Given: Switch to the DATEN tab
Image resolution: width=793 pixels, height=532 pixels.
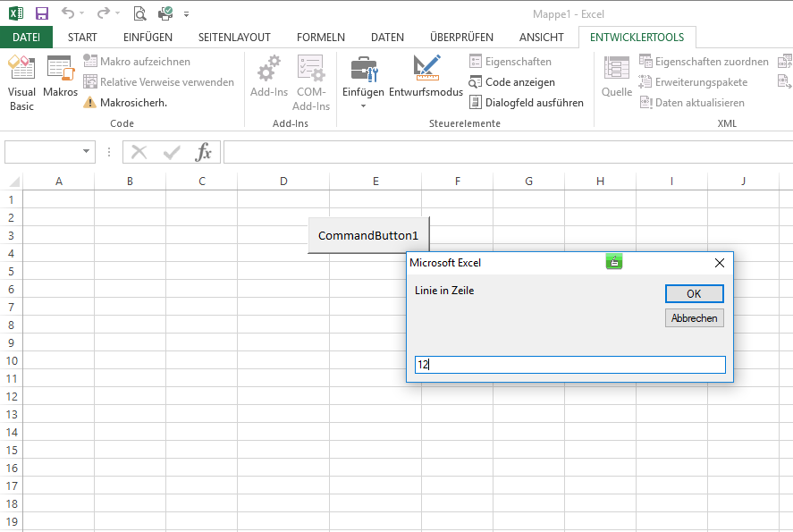Looking at the screenshot, I should coord(387,38).
